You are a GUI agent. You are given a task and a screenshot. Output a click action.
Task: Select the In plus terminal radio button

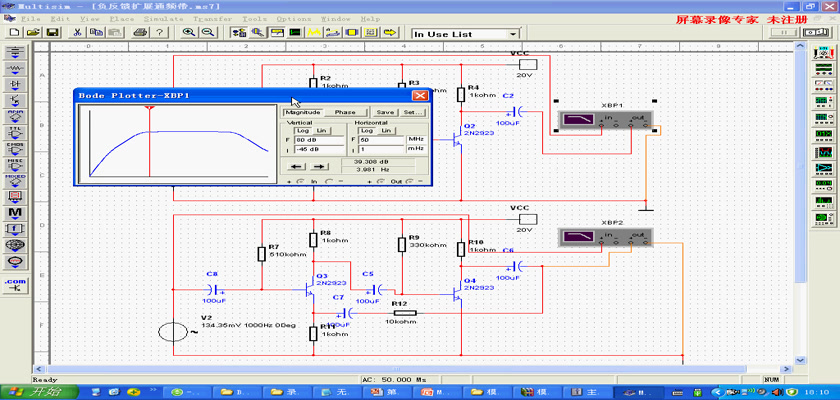[x=299, y=182]
